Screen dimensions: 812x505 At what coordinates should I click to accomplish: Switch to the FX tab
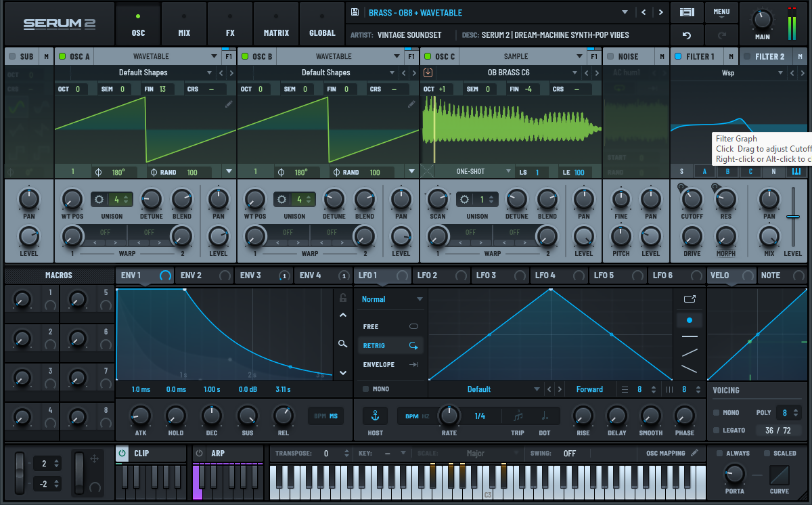pyautogui.click(x=230, y=24)
